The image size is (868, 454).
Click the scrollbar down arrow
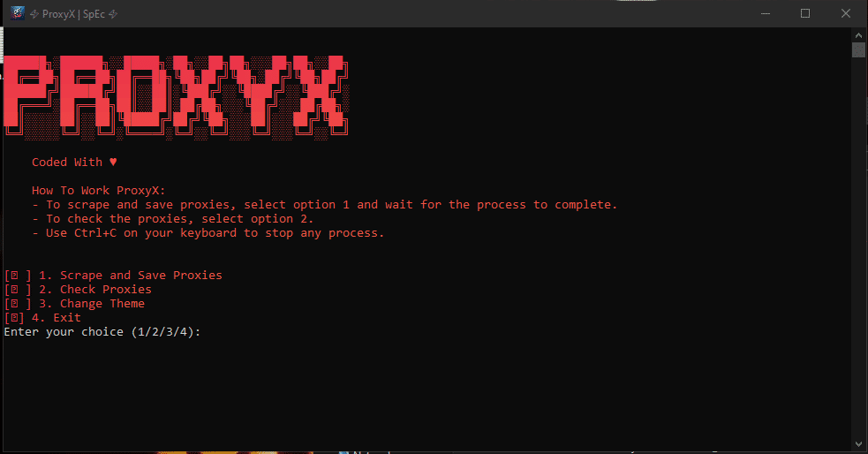(858, 444)
